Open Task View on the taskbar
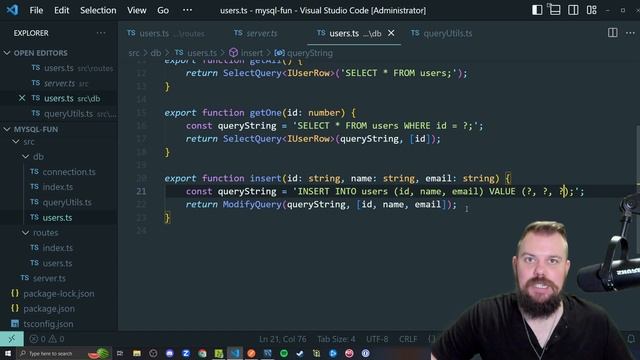The image size is (640, 360). 120,353
